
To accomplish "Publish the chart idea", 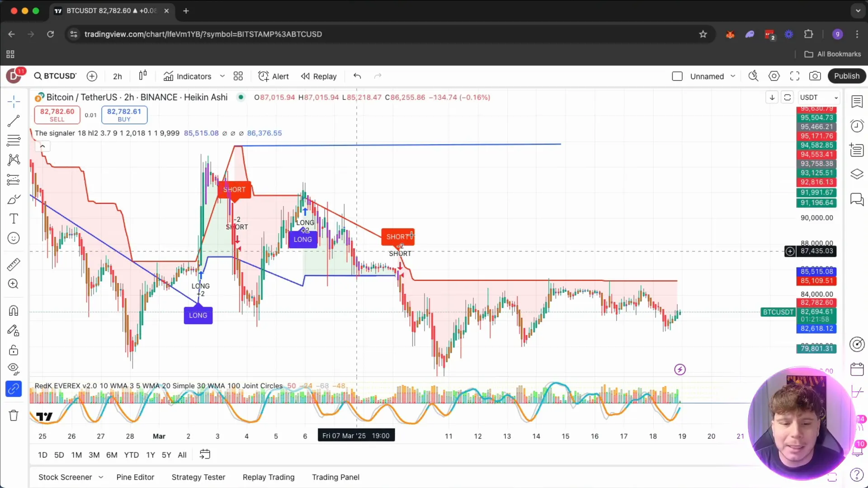I will [846, 76].
